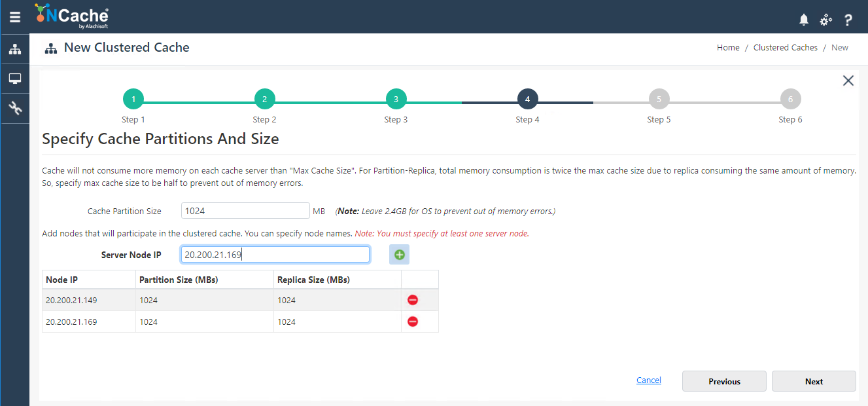This screenshot has width=868, height=406.
Task: Click the Next button
Action: pyautogui.click(x=814, y=381)
